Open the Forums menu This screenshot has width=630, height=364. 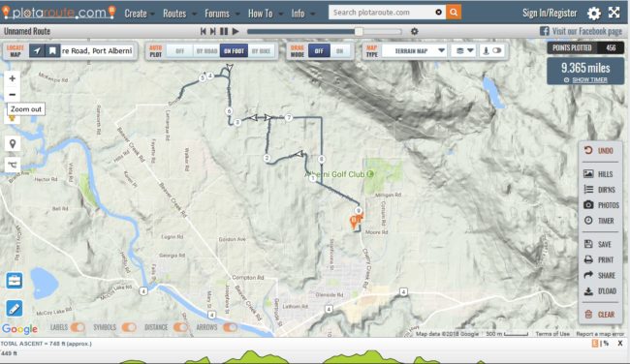coord(222,14)
